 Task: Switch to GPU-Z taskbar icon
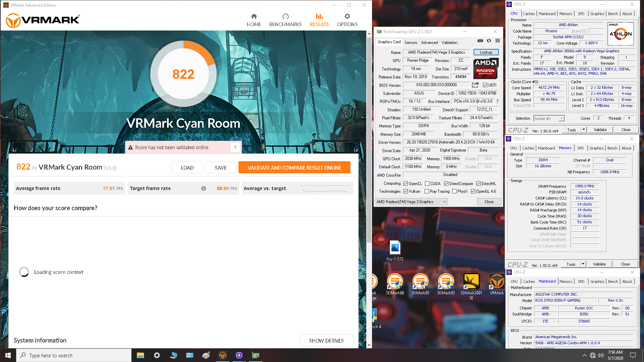256,355
